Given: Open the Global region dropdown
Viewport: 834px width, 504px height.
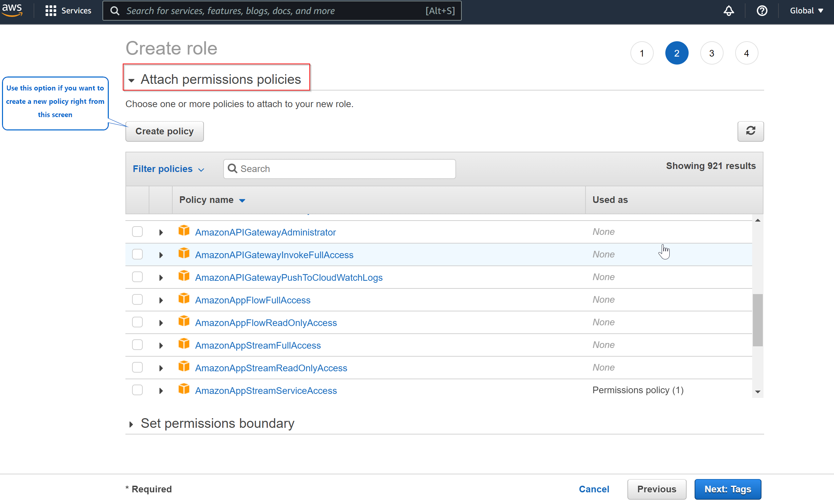Looking at the screenshot, I should 806,11.
